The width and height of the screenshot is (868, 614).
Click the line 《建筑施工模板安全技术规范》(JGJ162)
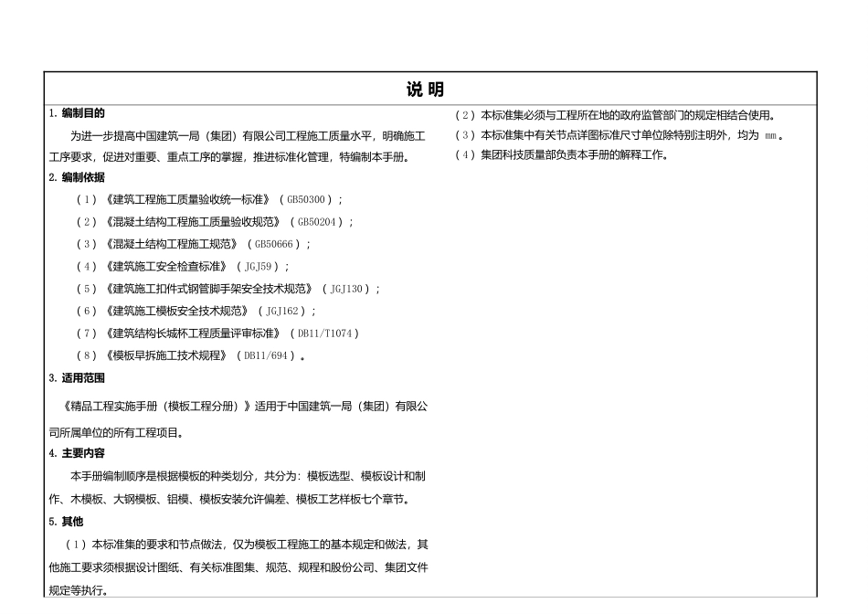coord(196,311)
